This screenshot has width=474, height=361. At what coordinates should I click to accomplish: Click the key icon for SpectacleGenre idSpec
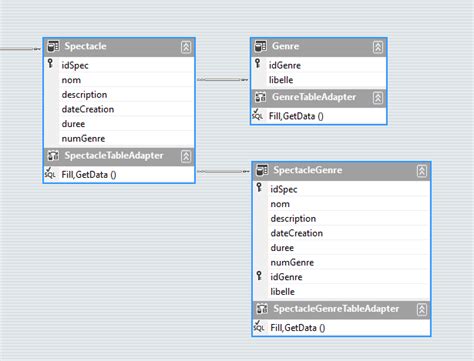pyautogui.click(x=259, y=187)
